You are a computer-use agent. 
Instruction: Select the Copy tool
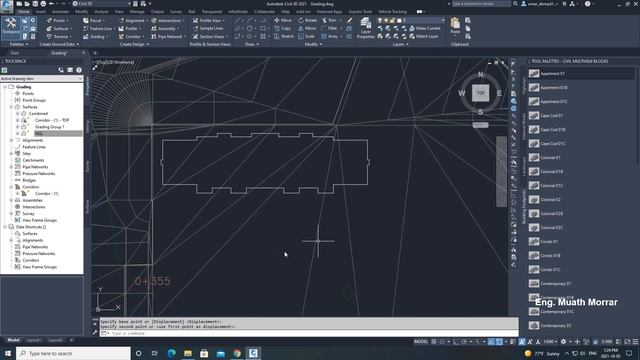[x=283, y=28]
